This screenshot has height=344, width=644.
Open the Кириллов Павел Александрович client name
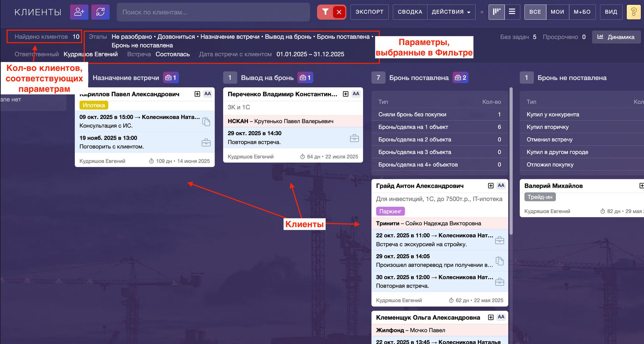pos(129,94)
